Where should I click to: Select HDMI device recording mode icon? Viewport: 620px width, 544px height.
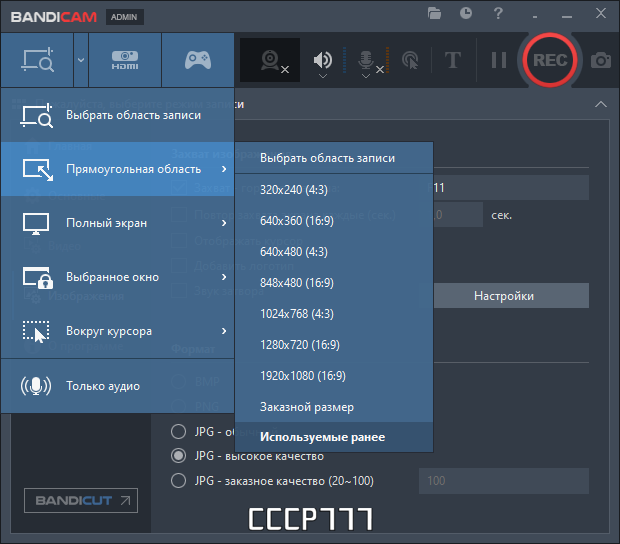click(x=125, y=60)
